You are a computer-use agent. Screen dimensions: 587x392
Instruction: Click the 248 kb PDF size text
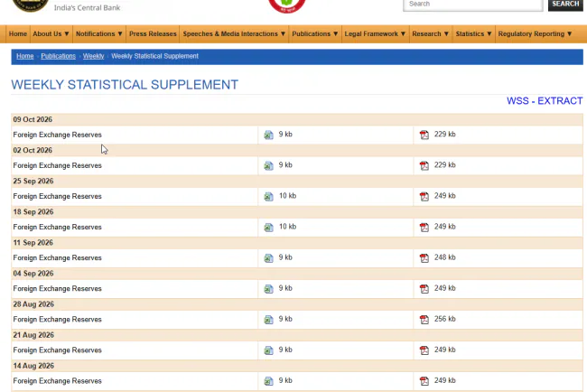click(x=444, y=257)
